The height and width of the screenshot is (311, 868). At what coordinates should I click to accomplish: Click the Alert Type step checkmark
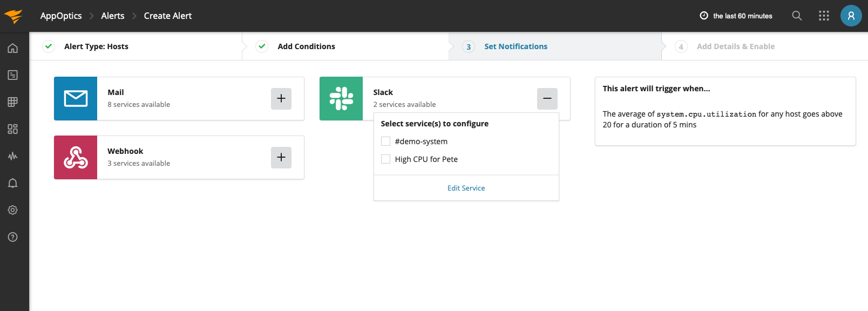point(49,46)
